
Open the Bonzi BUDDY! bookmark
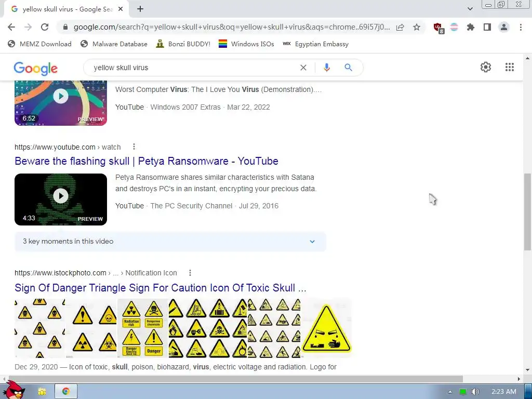[183, 44]
